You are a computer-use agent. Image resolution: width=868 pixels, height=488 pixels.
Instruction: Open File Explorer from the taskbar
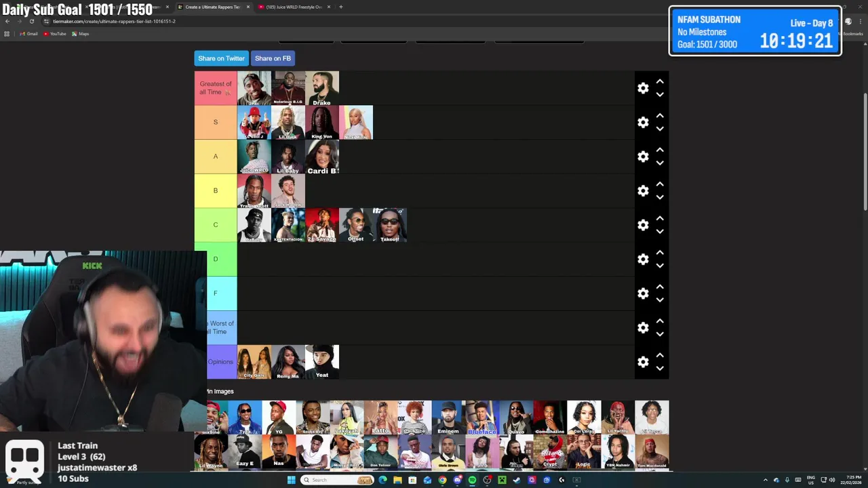click(x=397, y=480)
